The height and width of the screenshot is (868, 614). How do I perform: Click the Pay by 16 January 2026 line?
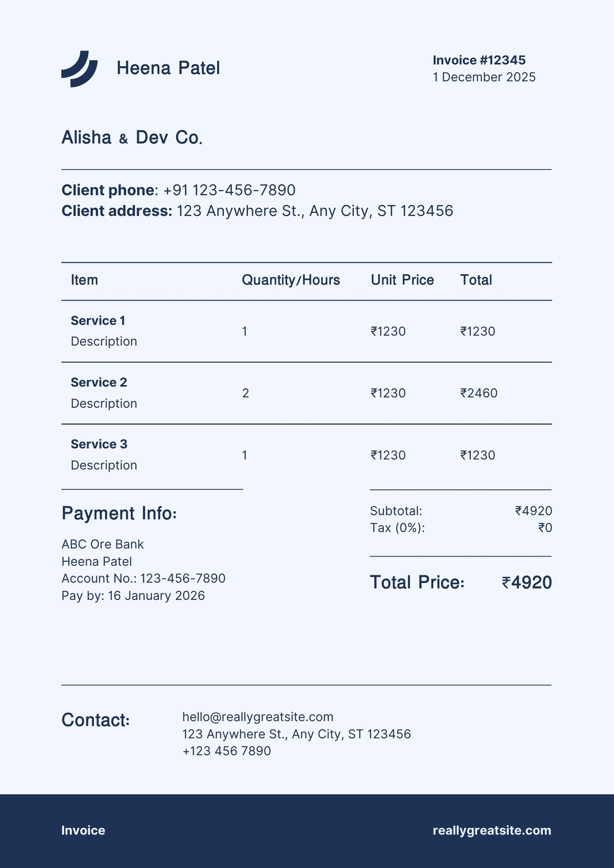[x=133, y=596]
